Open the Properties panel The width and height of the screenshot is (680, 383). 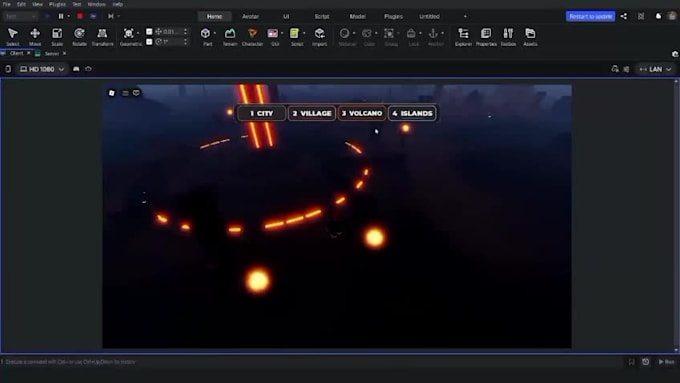[486, 36]
